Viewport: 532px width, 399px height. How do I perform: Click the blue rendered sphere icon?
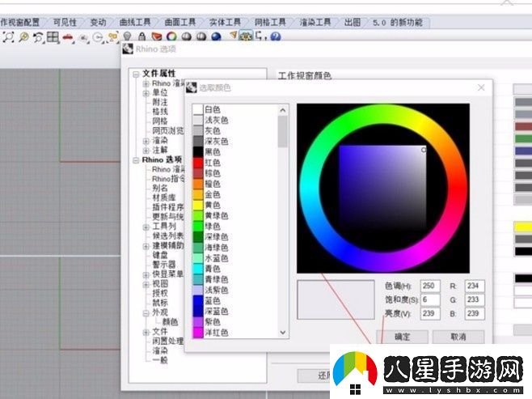[x=216, y=36]
